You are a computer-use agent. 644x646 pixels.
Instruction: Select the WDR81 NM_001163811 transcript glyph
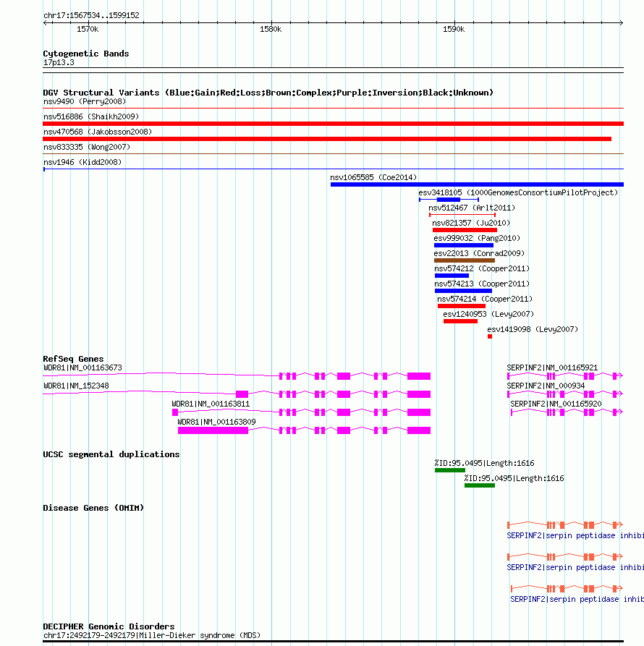[x=301, y=412]
